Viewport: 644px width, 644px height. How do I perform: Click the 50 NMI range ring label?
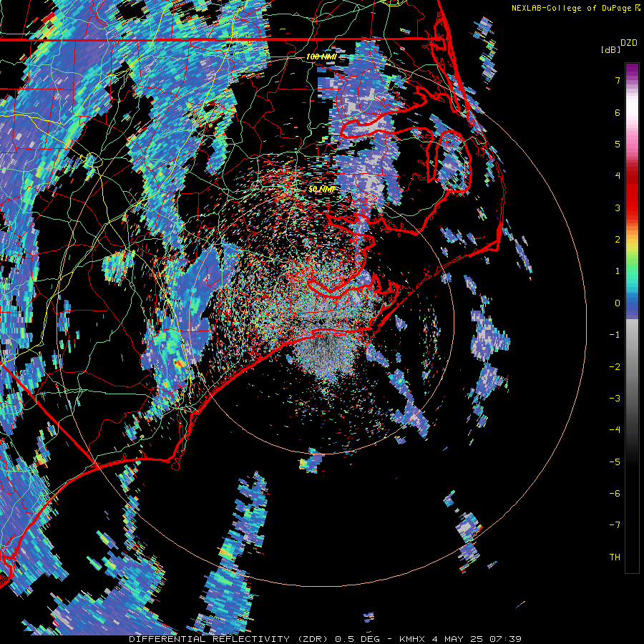pyautogui.click(x=321, y=190)
